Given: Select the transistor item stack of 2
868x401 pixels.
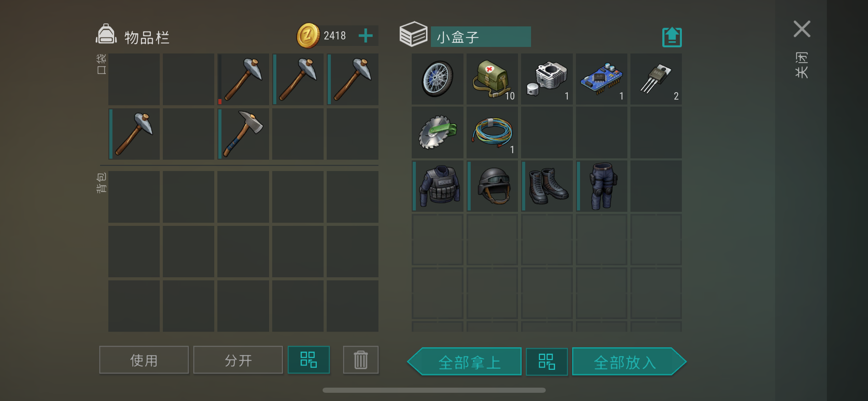Looking at the screenshot, I should [x=656, y=79].
